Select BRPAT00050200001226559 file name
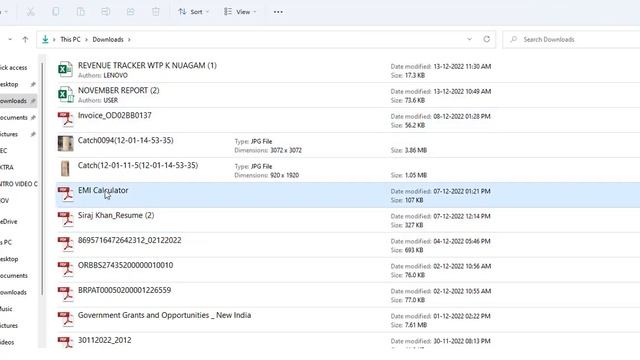The height and width of the screenshot is (360, 640). (124, 290)
